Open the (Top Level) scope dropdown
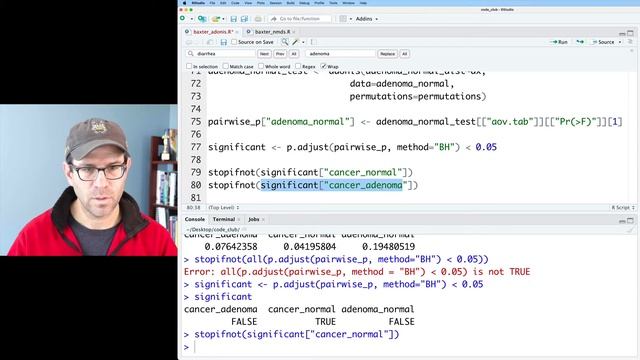Viewport: 640px width, 360px height. [x=224, y=208]
